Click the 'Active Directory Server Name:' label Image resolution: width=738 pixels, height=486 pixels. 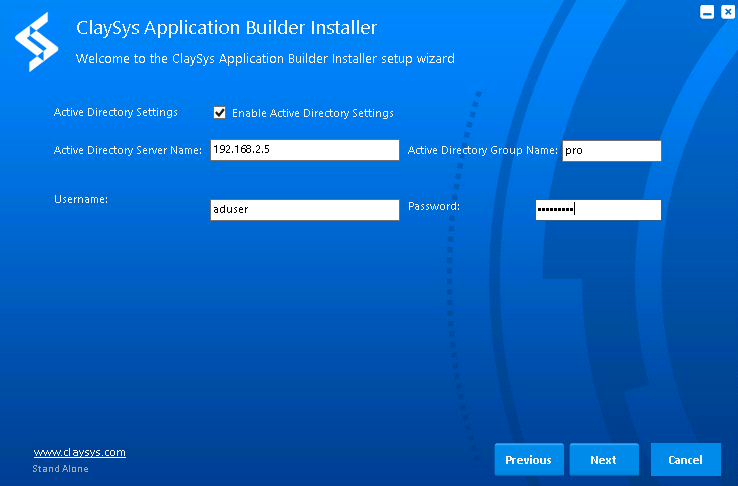coord(128,150)
